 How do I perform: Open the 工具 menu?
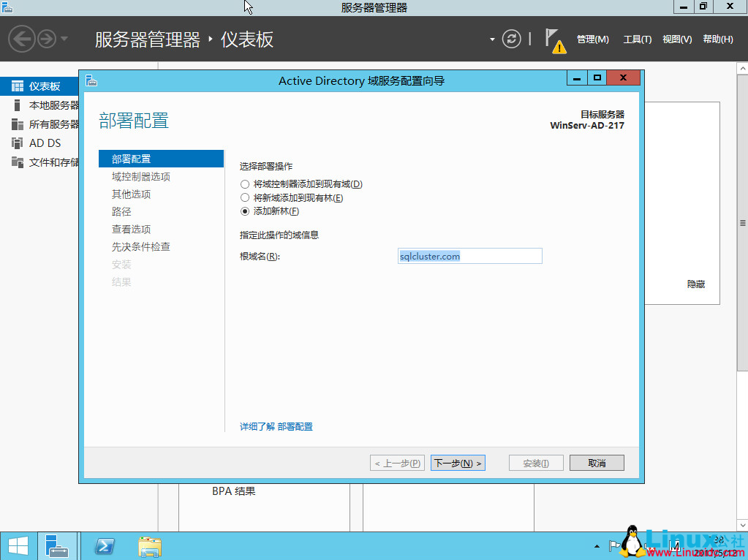(637, 39)
